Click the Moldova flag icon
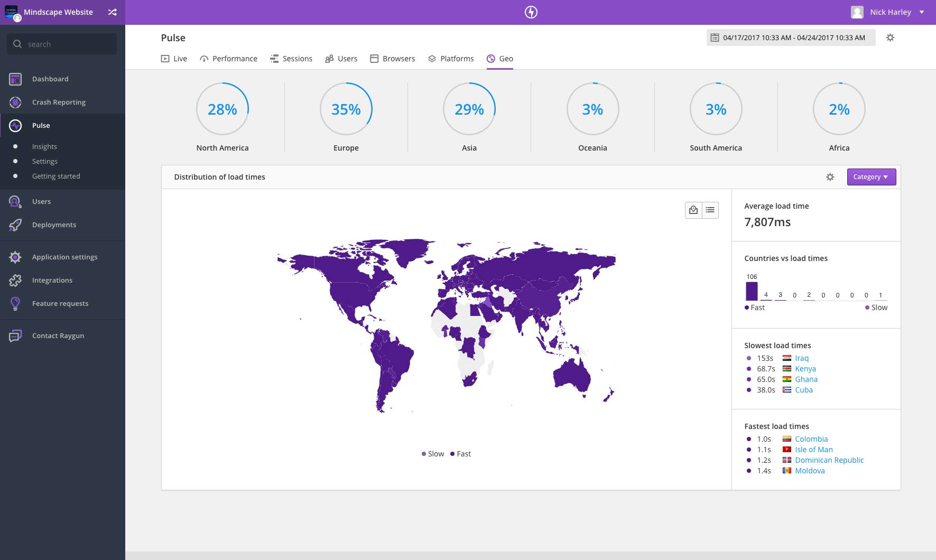 pos(787,471)
